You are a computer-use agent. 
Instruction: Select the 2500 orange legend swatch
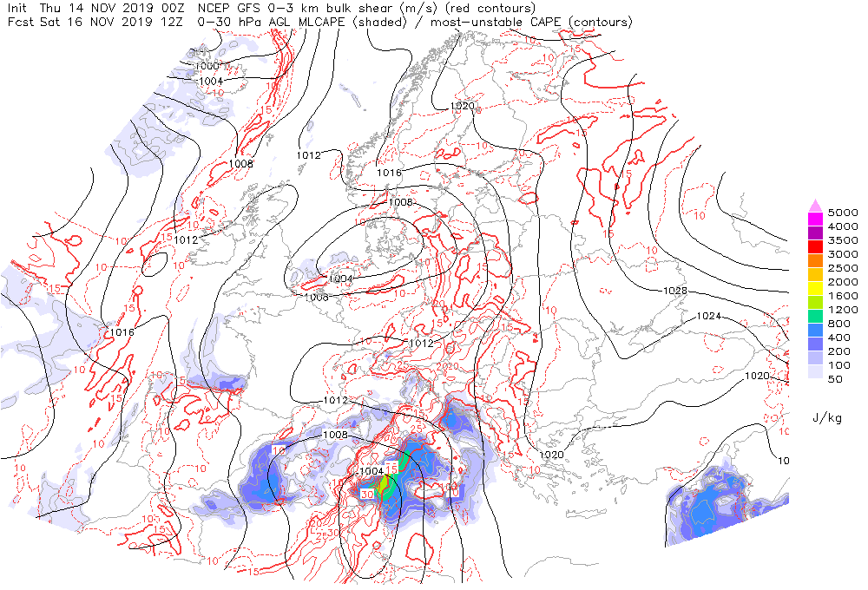coord(815,261)
